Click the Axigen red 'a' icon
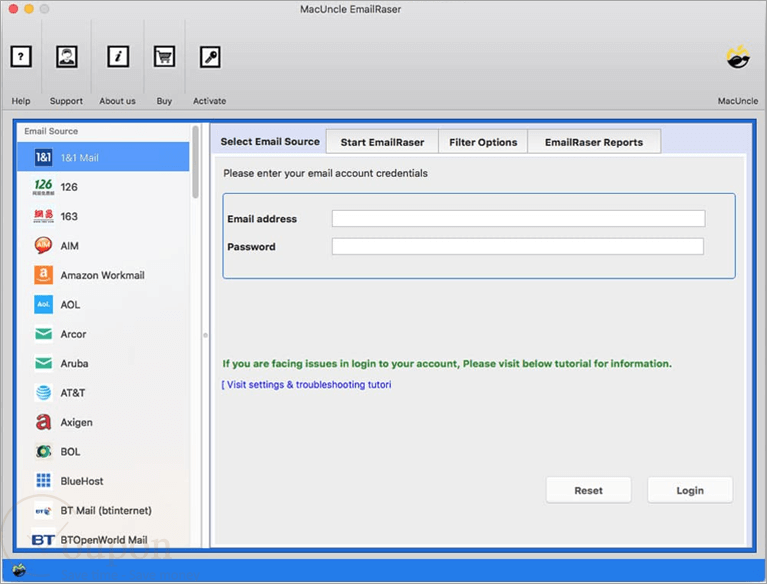The image size is (767, 584). [x=44, y=422]
